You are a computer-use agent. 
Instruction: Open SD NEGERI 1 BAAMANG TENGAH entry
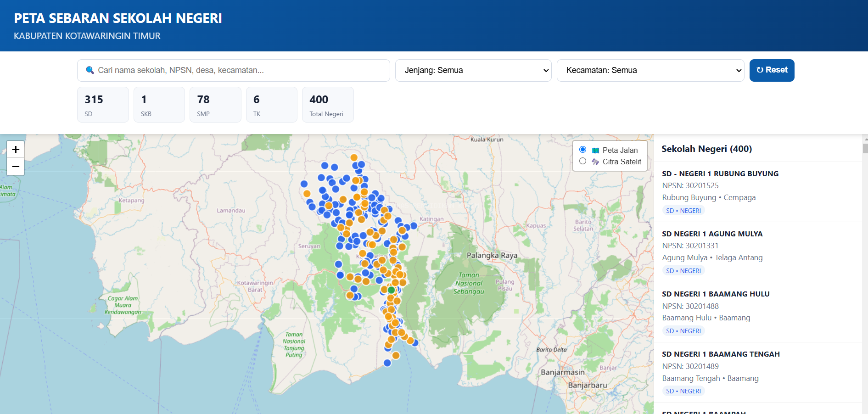click(x=758, y=372)
